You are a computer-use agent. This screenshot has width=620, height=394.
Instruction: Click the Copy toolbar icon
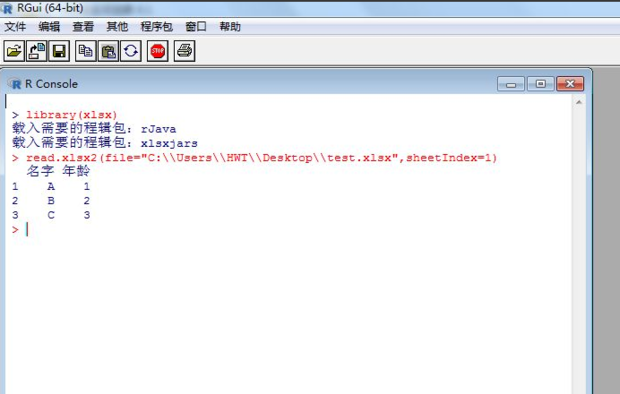click(x=85, y=51)
